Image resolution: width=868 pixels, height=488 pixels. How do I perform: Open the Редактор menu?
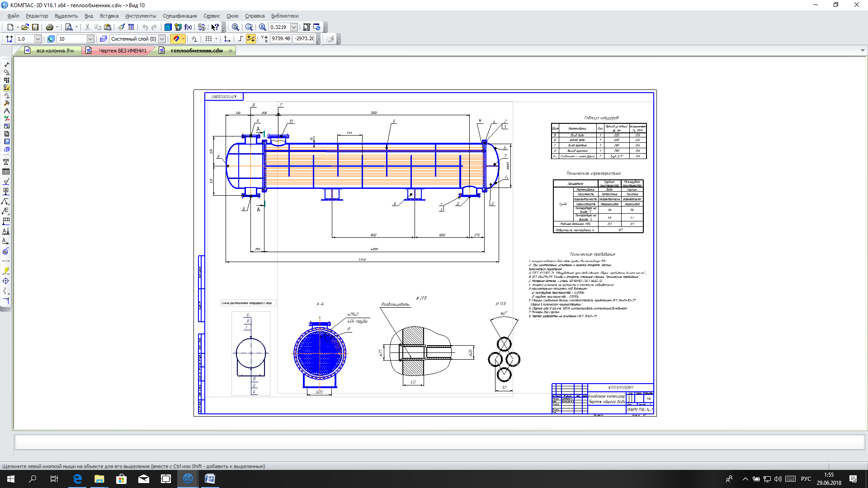37,16
